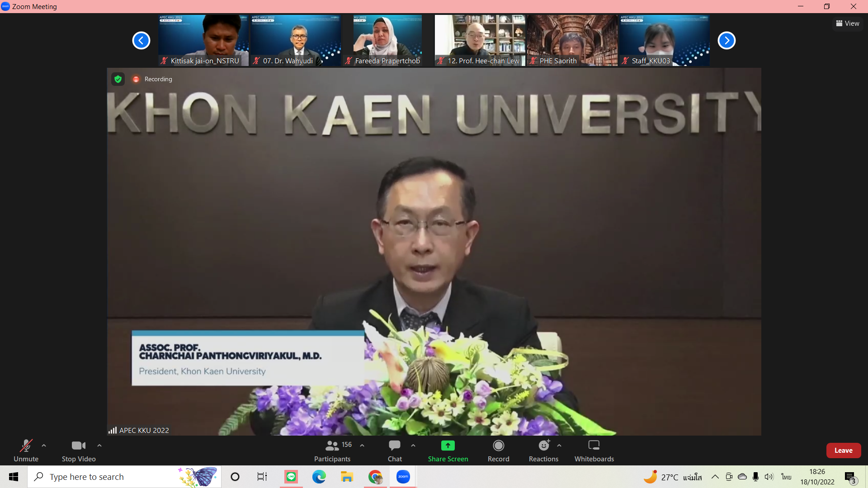Show previous participant thumbnails with left arrow

141,41
